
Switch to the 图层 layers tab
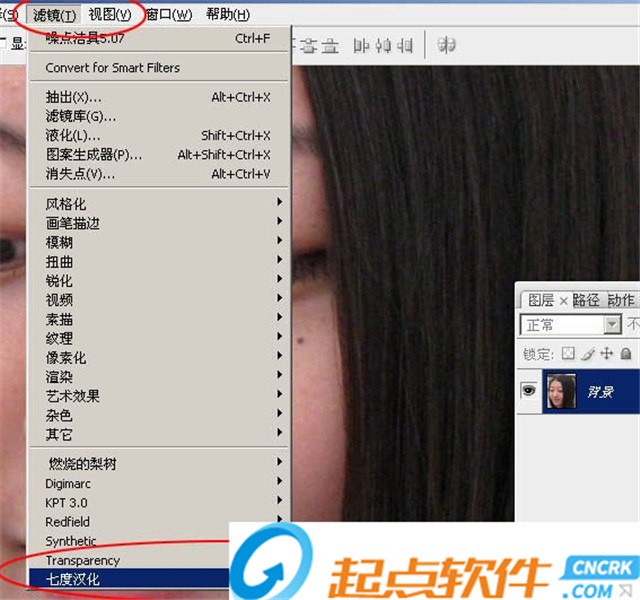[541, 300]
